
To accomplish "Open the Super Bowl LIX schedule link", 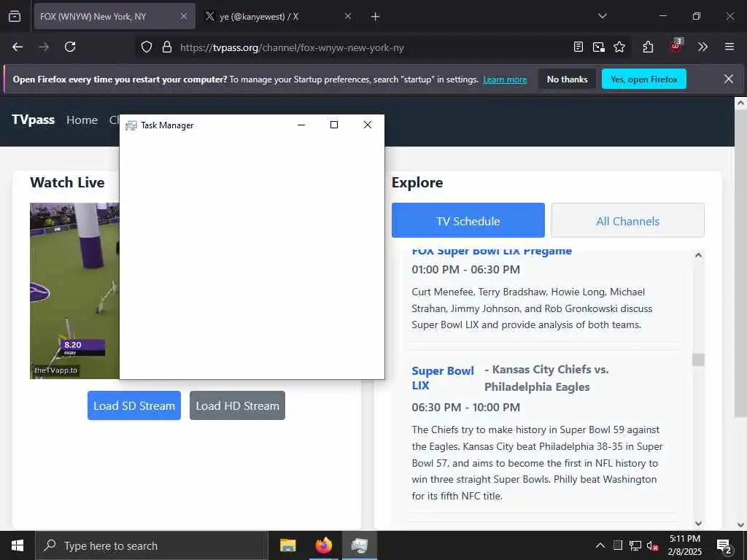I will [x=443, y=378].
